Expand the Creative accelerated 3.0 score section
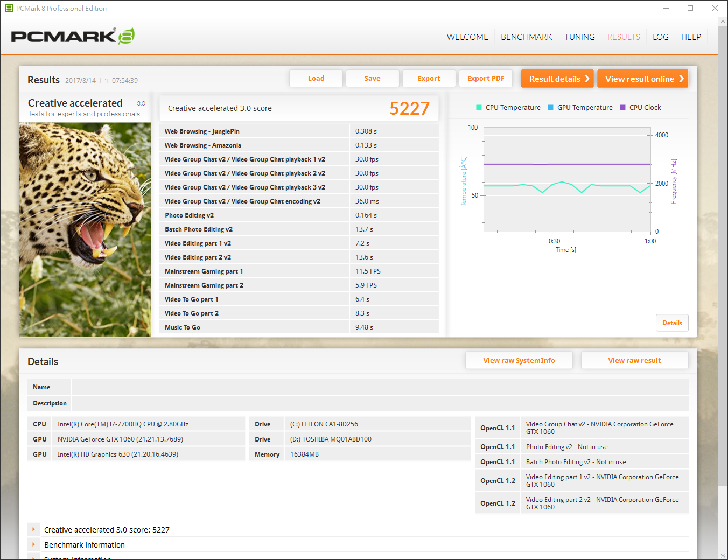Viewport: 728px width, 560px height. click(x=33, y=530)
